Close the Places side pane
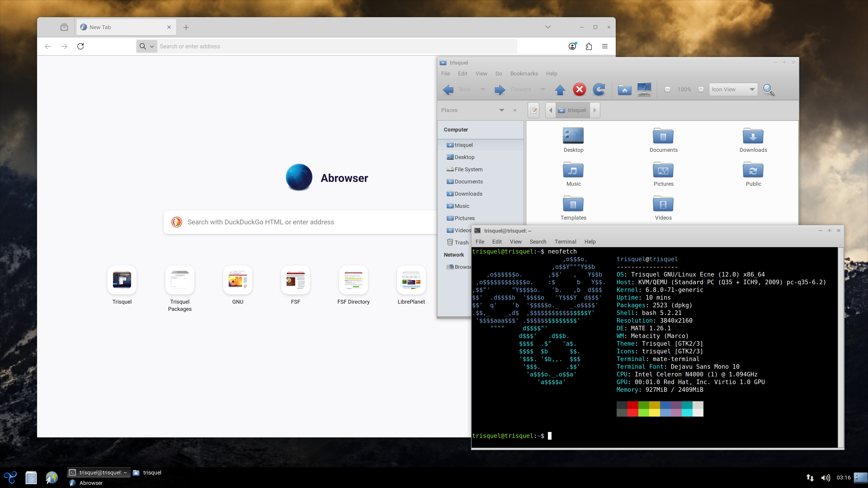Screen dimensions: 868x488 click(515, 110)
